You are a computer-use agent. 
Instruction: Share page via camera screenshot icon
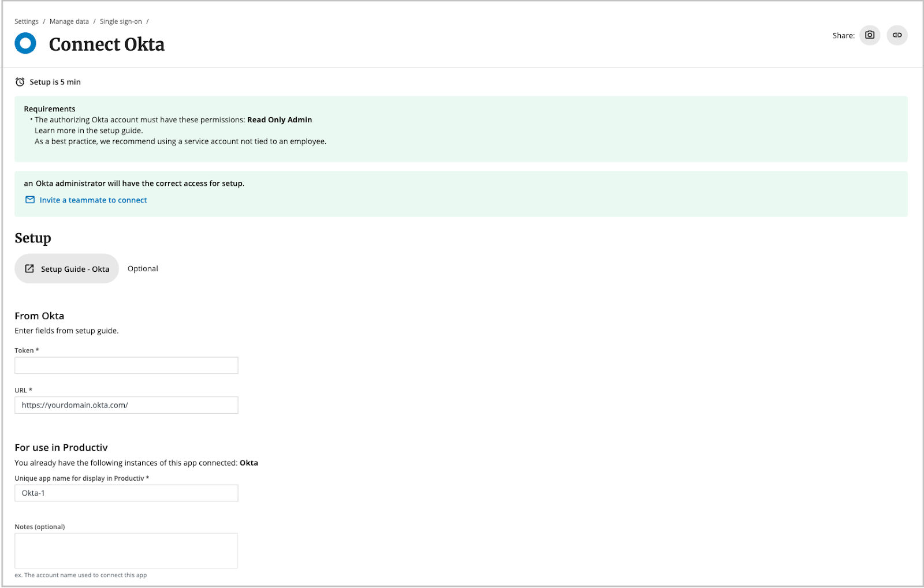(x=870, y=35)
